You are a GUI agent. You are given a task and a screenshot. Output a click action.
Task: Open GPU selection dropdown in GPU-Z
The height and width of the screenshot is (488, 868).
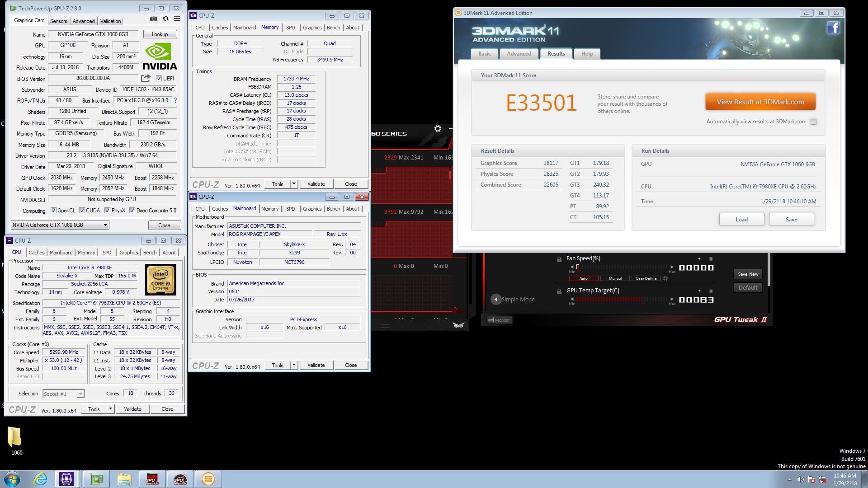click(60, 225)
